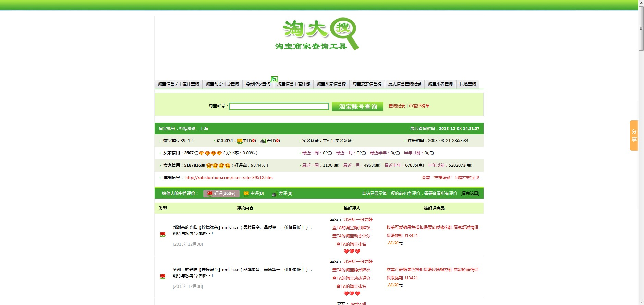
Task: Switch to the 淘宝动态评分查询 tab
Action: [x=222, y=84]
